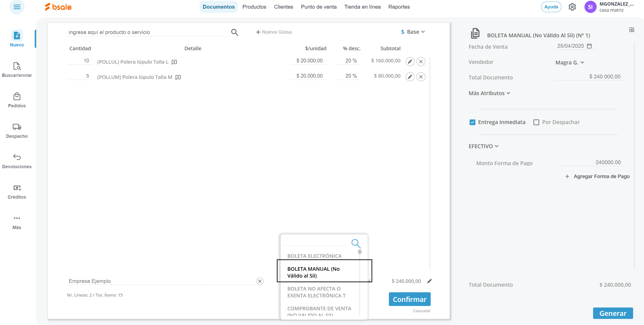Open the Vendedor Magra G. dropdown
This screenshot has height=325, width=644.
(570, 62)
